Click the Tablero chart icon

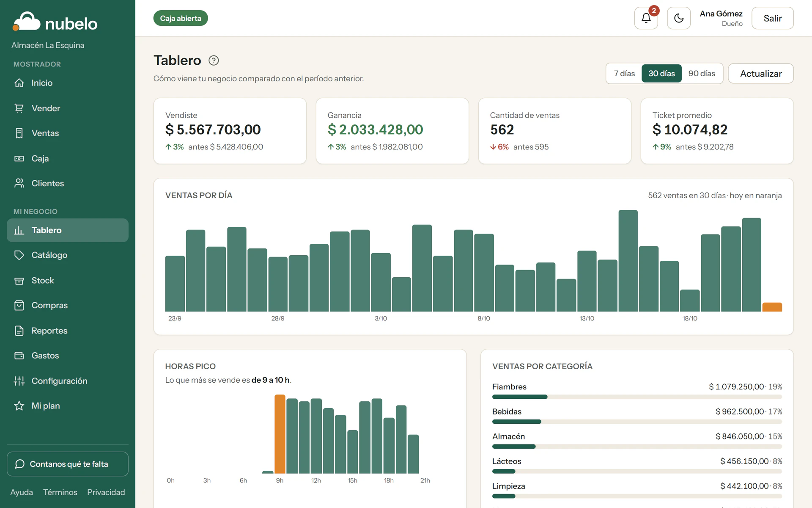(x=19, y=230)
